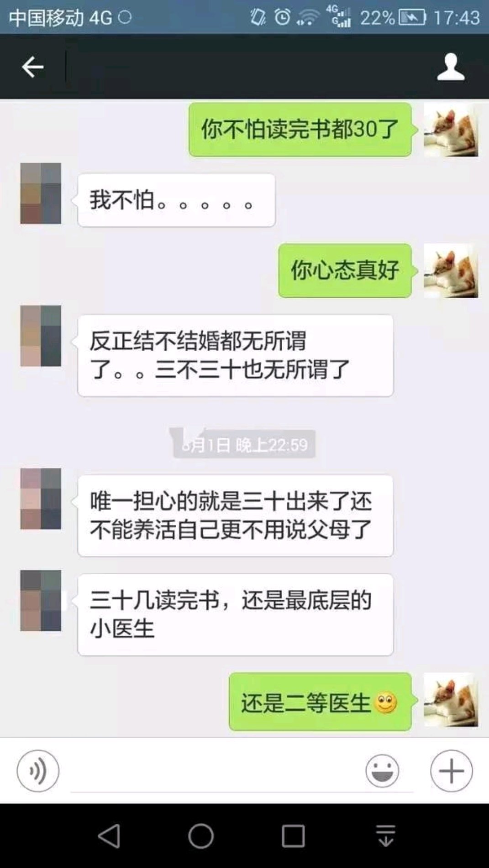Image resolution: width=489 pixels, height=868 pixels.
Task: Open Android recent apps square button
Action: (x=293, y=836)
